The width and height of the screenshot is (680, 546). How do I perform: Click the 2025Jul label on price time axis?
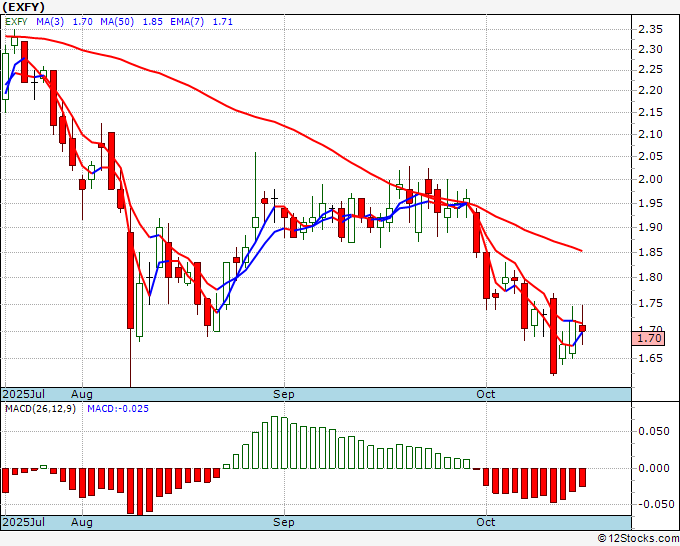click(24, 394)
